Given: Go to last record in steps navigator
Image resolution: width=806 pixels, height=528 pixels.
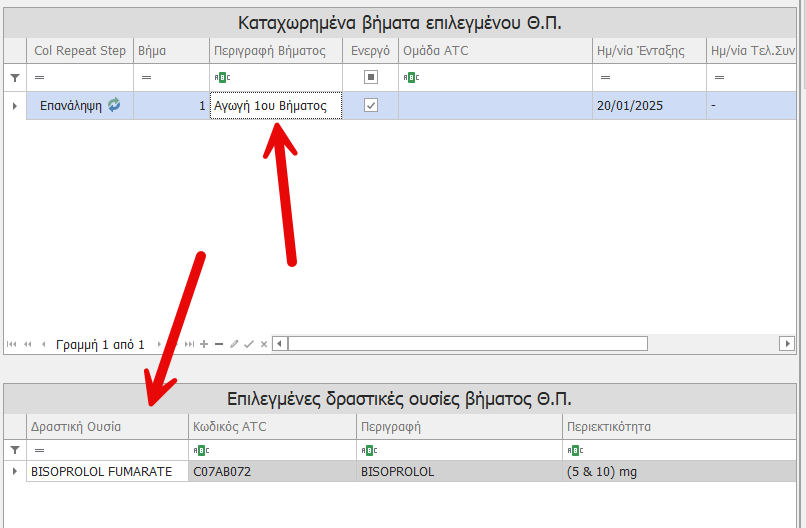Looking at the screenshot, I should pyautogui.click(x=189, y=344).
